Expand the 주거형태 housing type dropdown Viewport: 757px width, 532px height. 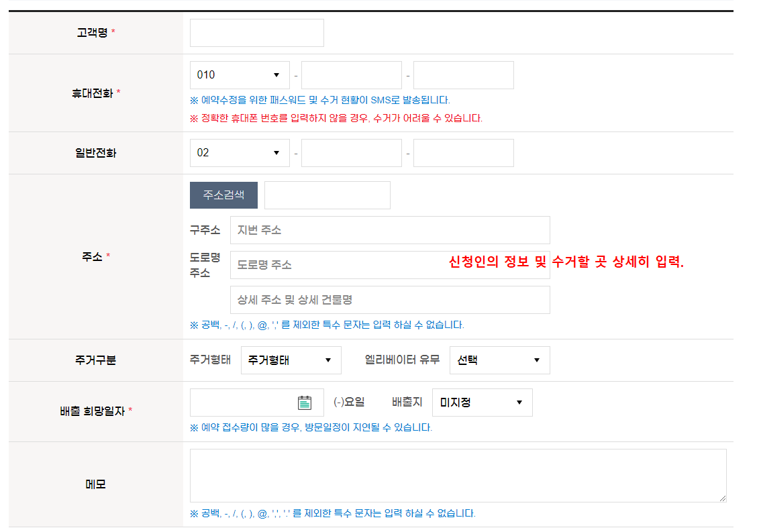(x=291, y=360)
